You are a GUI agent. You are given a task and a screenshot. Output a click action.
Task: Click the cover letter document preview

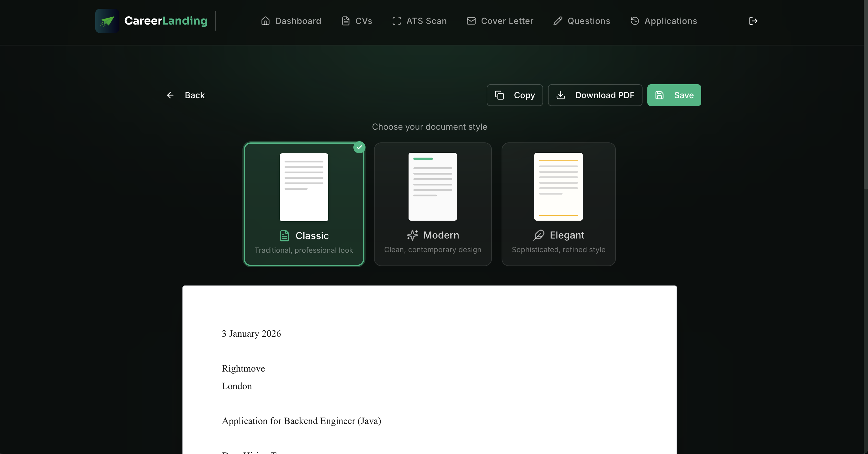(429, 371)
